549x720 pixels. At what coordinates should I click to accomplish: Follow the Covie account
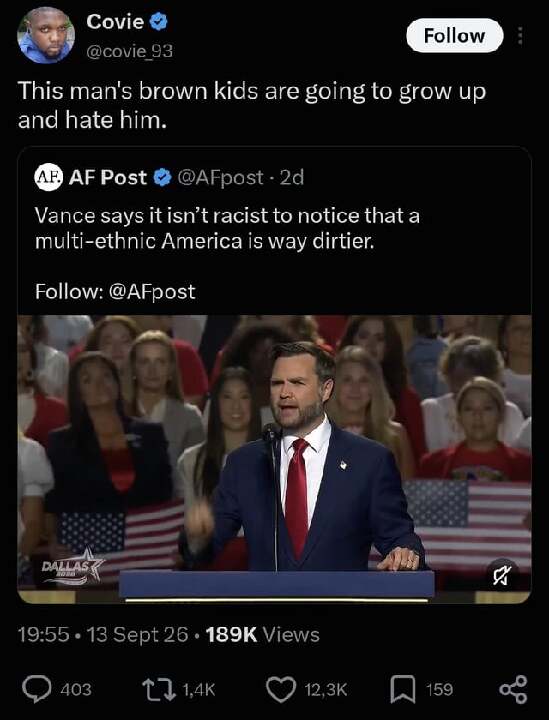click(454, 35)
